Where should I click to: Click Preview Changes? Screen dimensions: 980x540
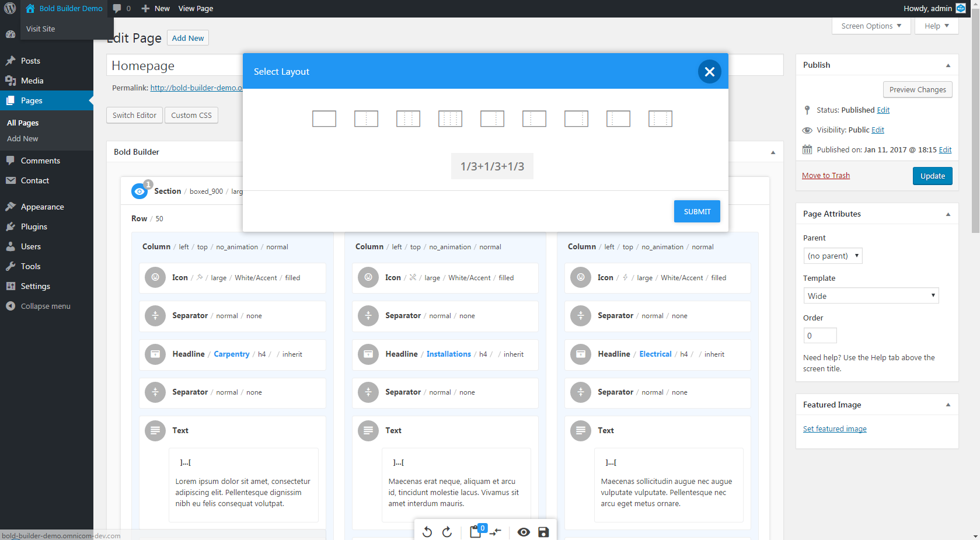[918, 89]
